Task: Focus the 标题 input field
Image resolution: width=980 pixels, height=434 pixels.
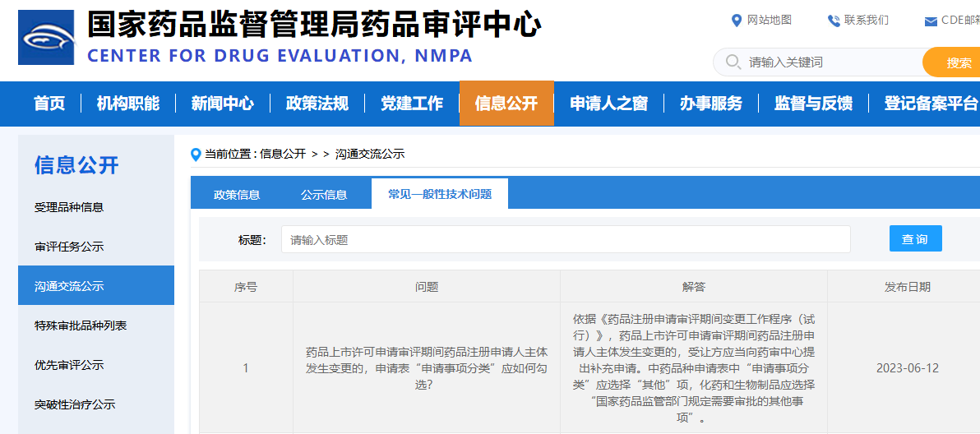Action: pos(566,240)
